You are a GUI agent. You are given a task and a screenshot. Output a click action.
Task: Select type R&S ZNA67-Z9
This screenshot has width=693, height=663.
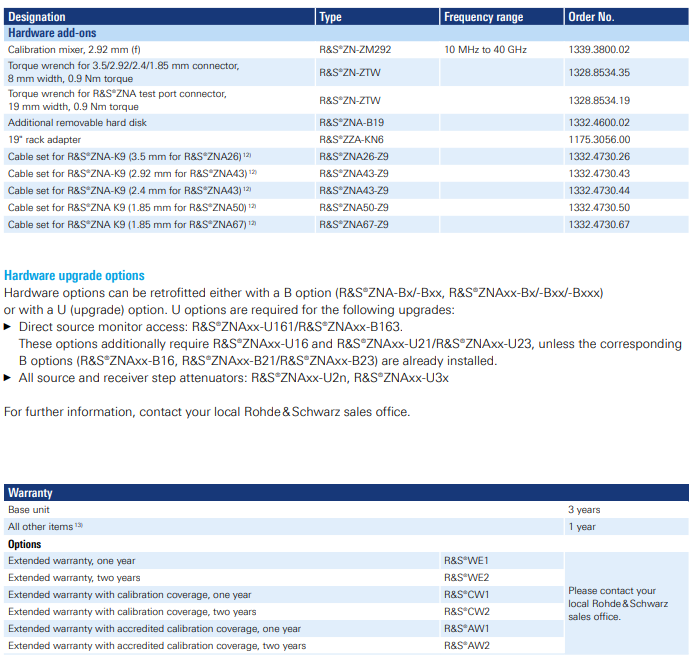coord(354,225)
